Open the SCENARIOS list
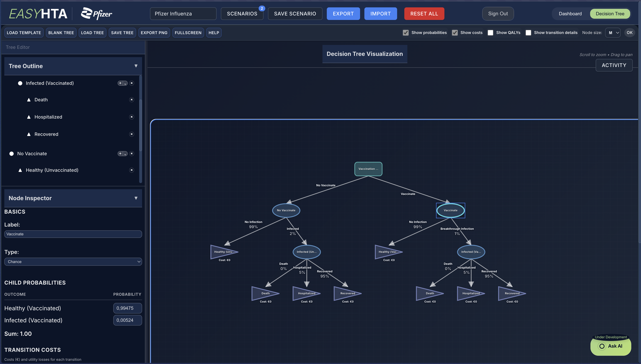Viewport: 641px width, 364px height. pos(242,13)
